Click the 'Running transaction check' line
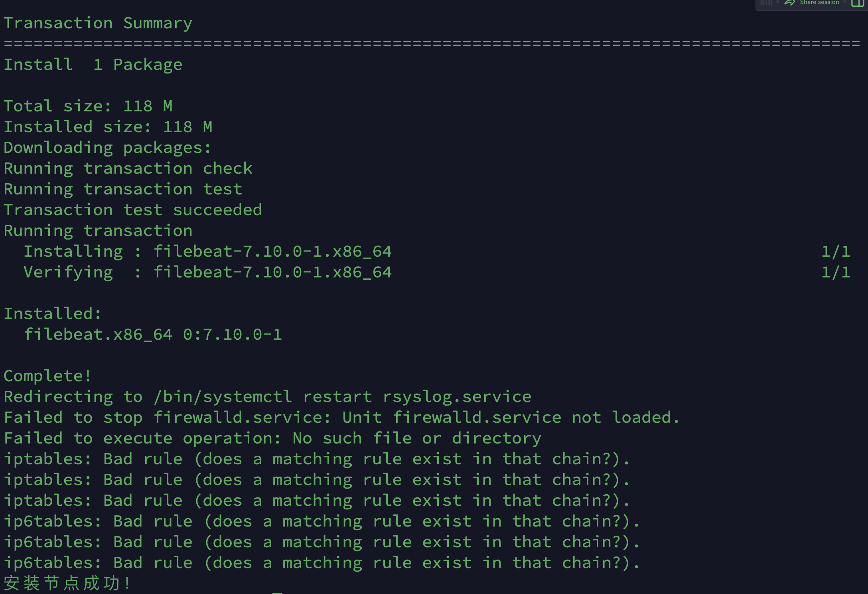 tap(128, 168)
